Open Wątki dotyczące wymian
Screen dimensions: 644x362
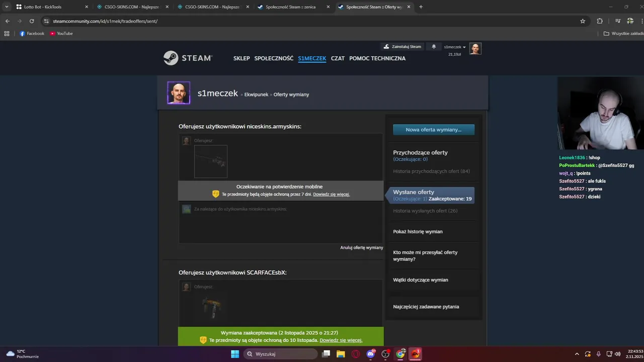(421, 280)
